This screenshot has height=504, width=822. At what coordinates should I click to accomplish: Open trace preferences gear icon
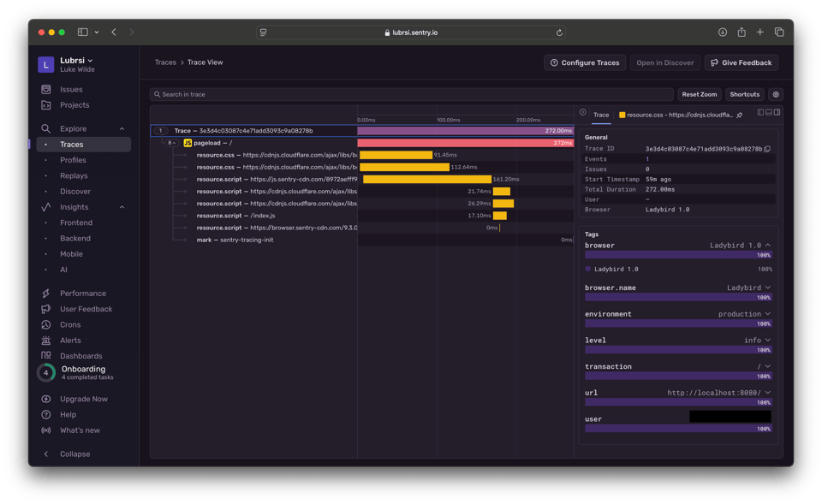tap(776, 95)
